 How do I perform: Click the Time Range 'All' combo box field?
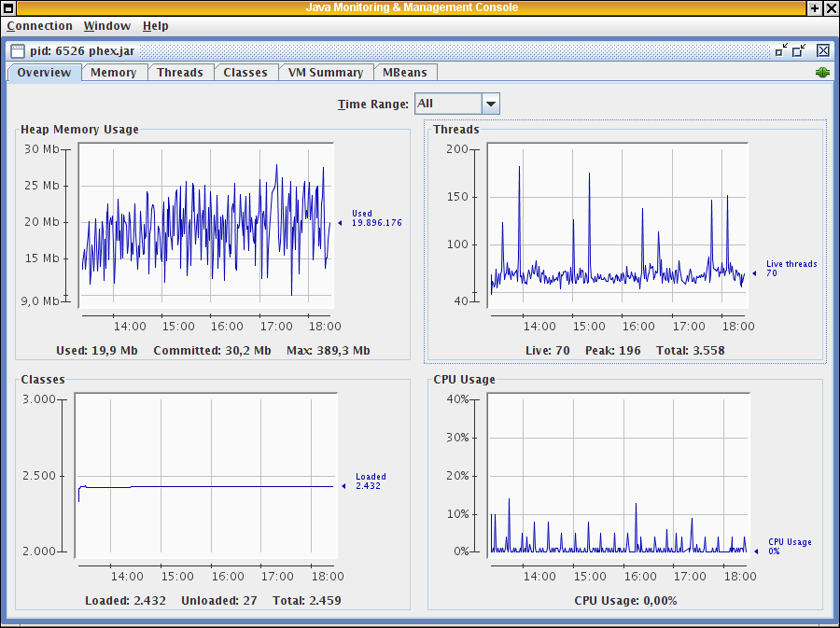(x=448, y=104)
